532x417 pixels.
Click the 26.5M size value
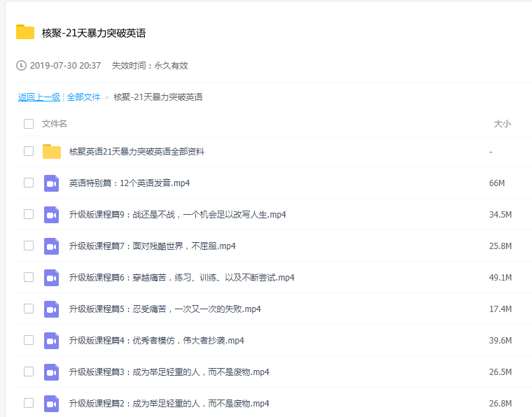[x=500, y=372]
